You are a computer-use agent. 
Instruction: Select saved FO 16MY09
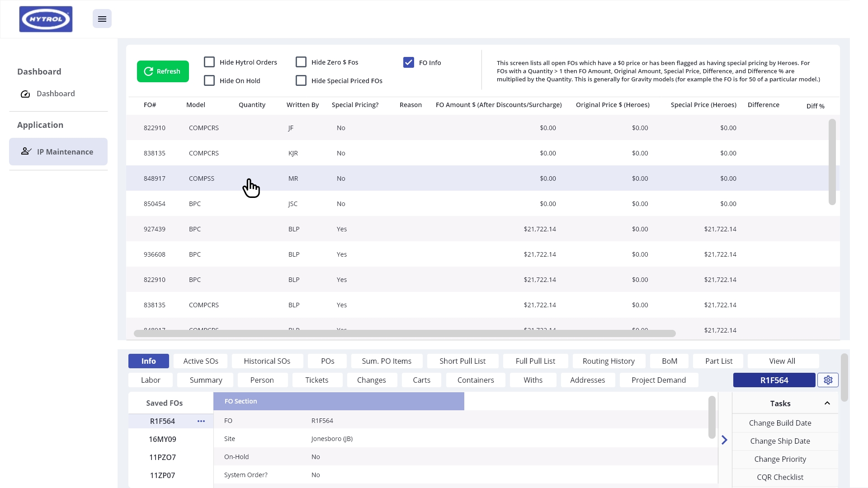pyautogui.click(x=162, y=439)
